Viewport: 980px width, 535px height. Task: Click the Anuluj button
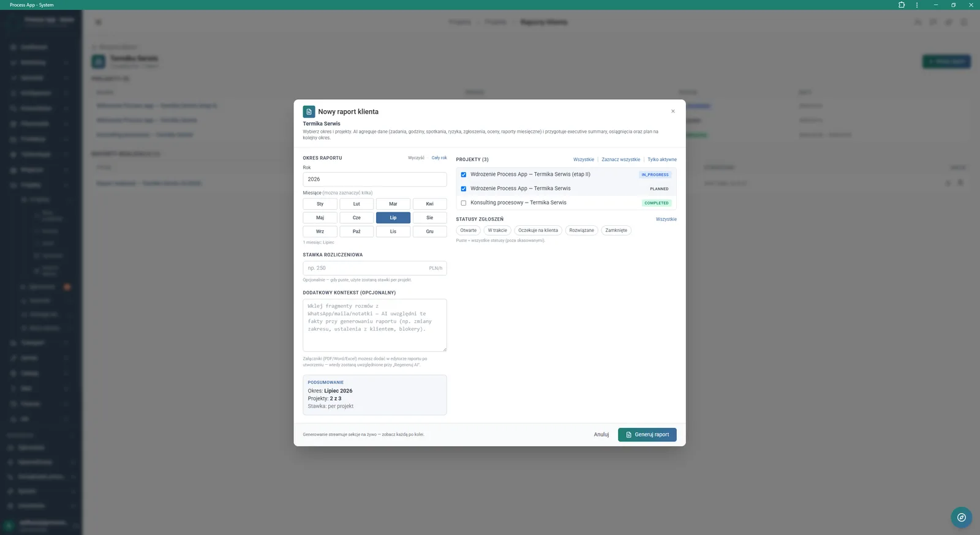tap(601, 435)
